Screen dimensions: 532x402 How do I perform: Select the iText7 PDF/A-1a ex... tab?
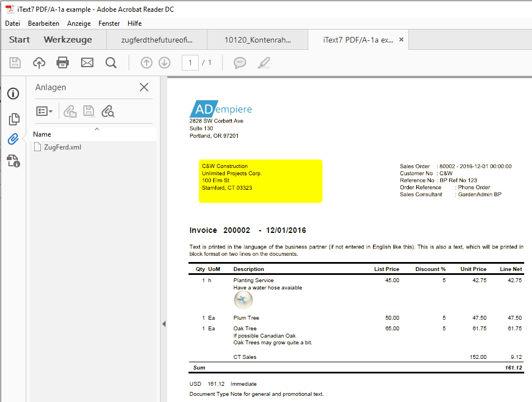pyautogui.click(x=358, y=40)
